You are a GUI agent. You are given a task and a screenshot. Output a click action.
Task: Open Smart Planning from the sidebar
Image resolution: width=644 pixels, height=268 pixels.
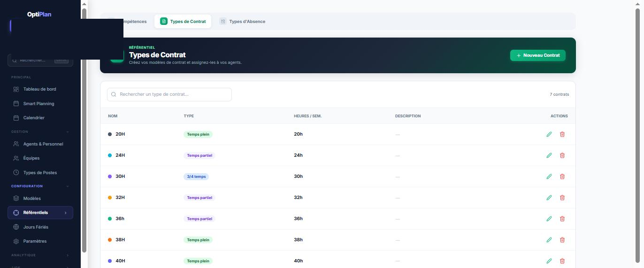40,104
